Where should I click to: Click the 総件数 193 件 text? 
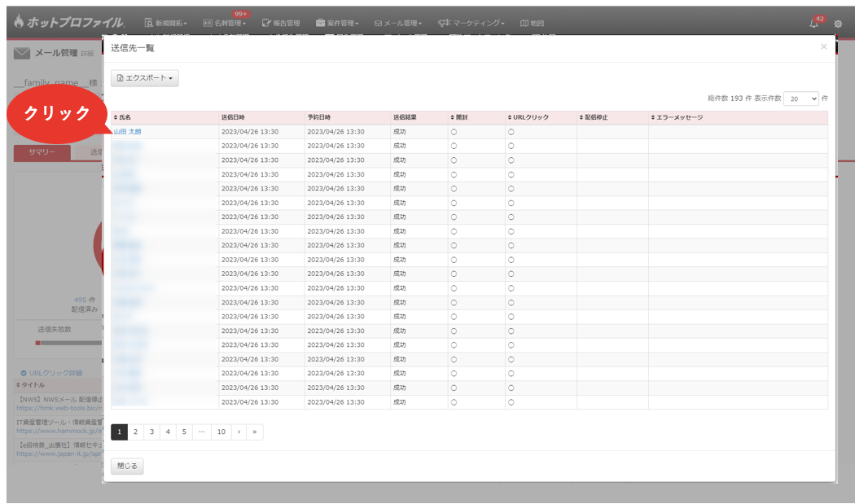pos(730,99)
